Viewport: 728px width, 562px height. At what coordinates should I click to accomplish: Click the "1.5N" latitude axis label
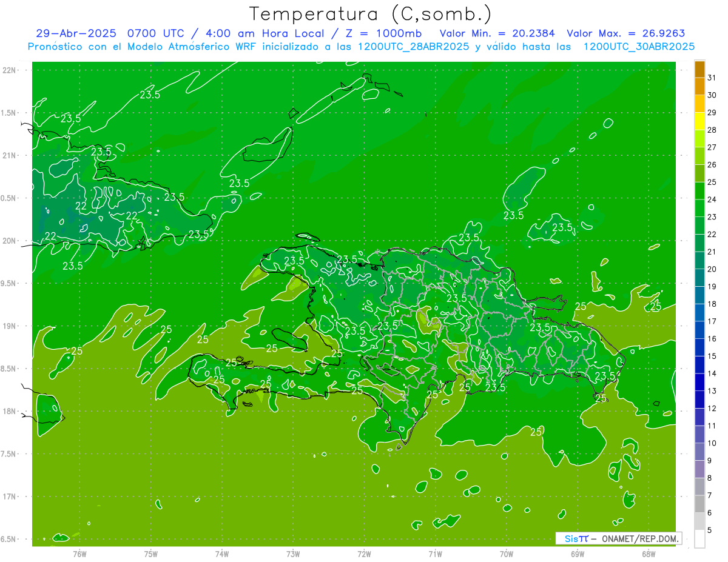[8, 113]
